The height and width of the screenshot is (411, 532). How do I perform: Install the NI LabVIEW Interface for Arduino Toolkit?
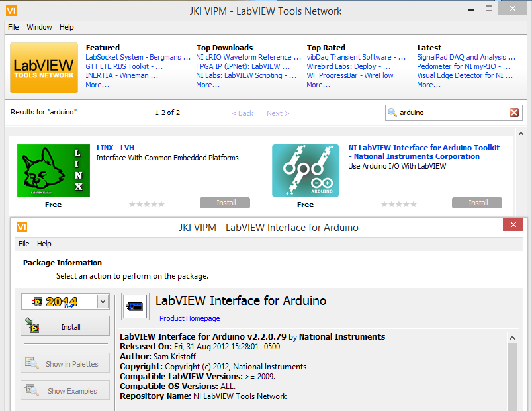(477, 203)
